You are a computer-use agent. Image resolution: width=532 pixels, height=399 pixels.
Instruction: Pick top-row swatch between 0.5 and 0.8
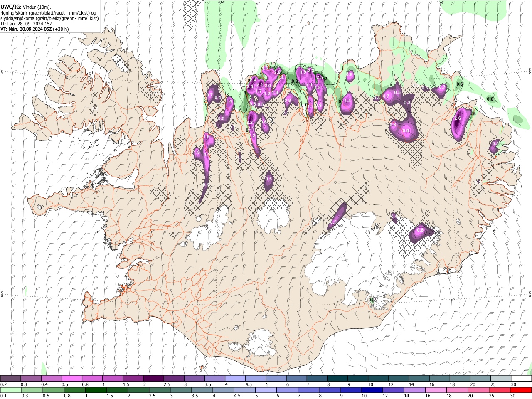click(x=71, y=379)
